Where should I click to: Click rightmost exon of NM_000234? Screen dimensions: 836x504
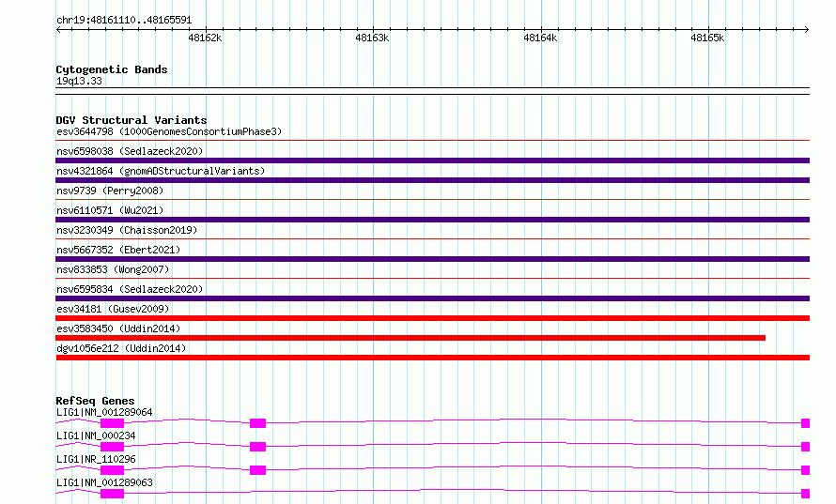(x=806, y=447)
